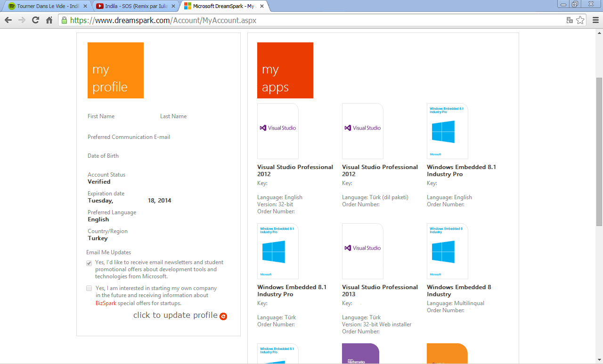Screen dimensions: 603x364
Task: Bookmark this page with the star icon
Action: [x=580, y=20]
